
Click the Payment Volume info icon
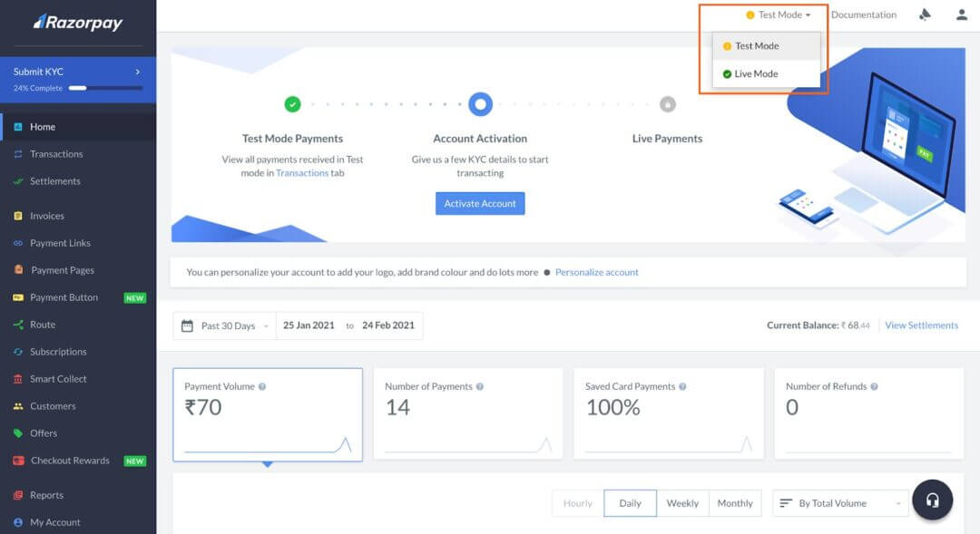(262, 386)
